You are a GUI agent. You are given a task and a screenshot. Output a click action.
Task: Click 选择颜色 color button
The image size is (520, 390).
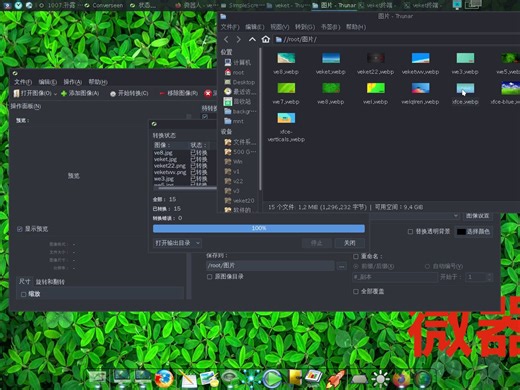(473, 231)
